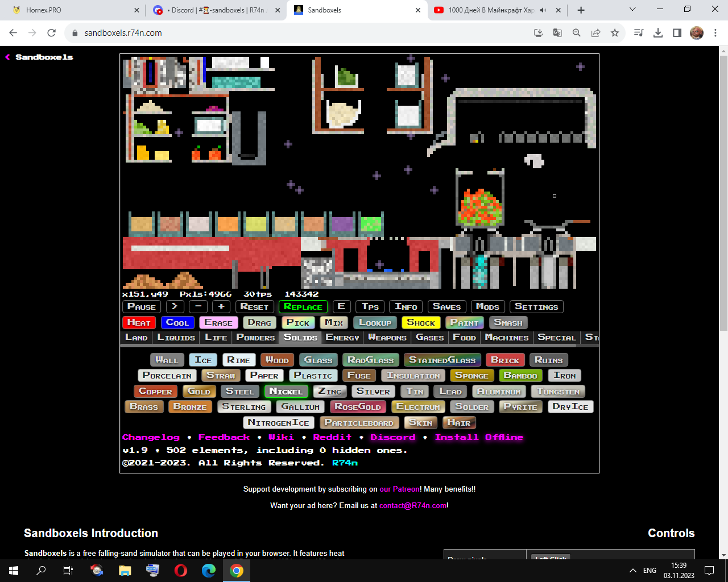Reset the simulation canvas

254,307
